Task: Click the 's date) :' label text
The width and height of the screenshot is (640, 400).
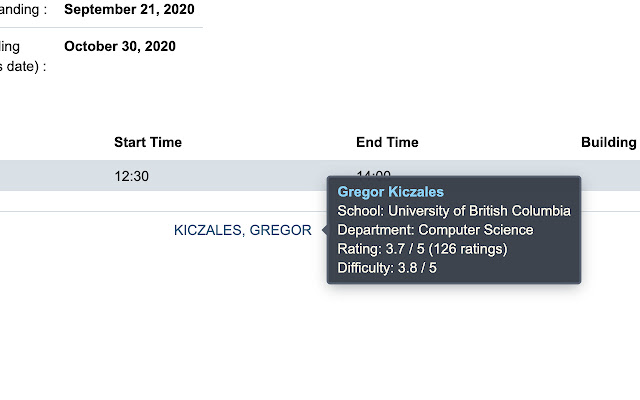Action: pos(23,67)
